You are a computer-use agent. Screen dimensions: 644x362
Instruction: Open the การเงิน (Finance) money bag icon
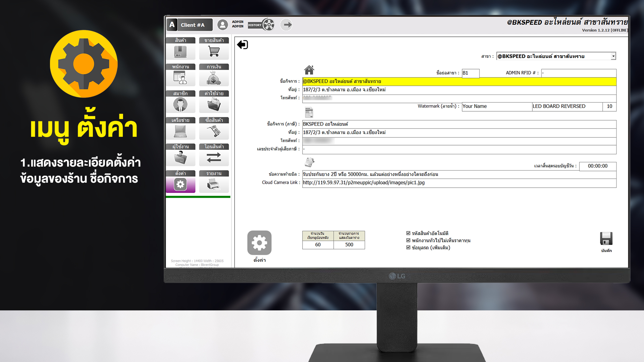214,75
